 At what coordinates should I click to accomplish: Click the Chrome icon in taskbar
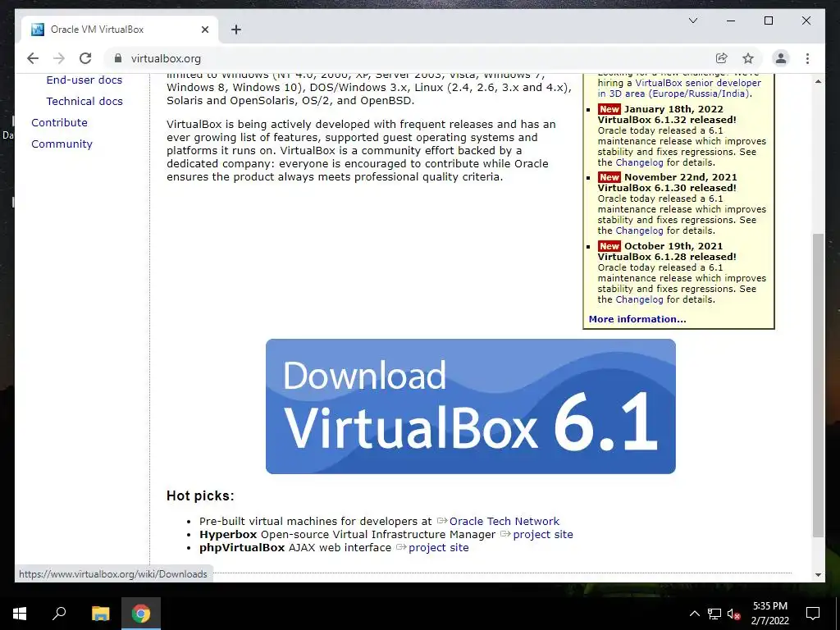coord(141,614)
